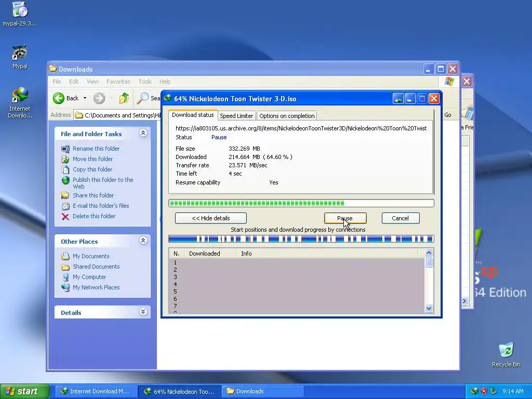Click the Downloaded column header

(x=210, y=254)
